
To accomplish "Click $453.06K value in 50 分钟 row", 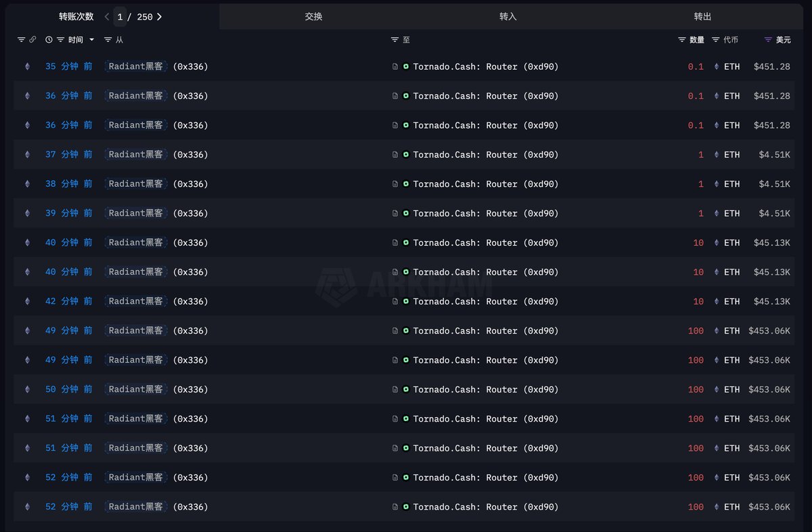I will 769,389.
